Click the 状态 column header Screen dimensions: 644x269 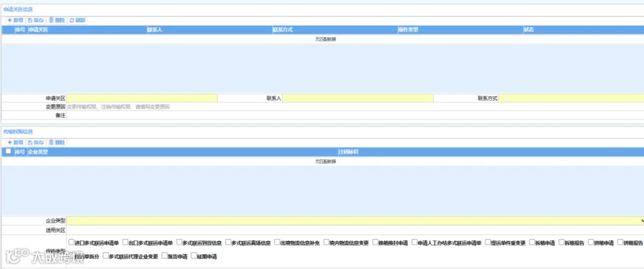click(x=583, y=29)
